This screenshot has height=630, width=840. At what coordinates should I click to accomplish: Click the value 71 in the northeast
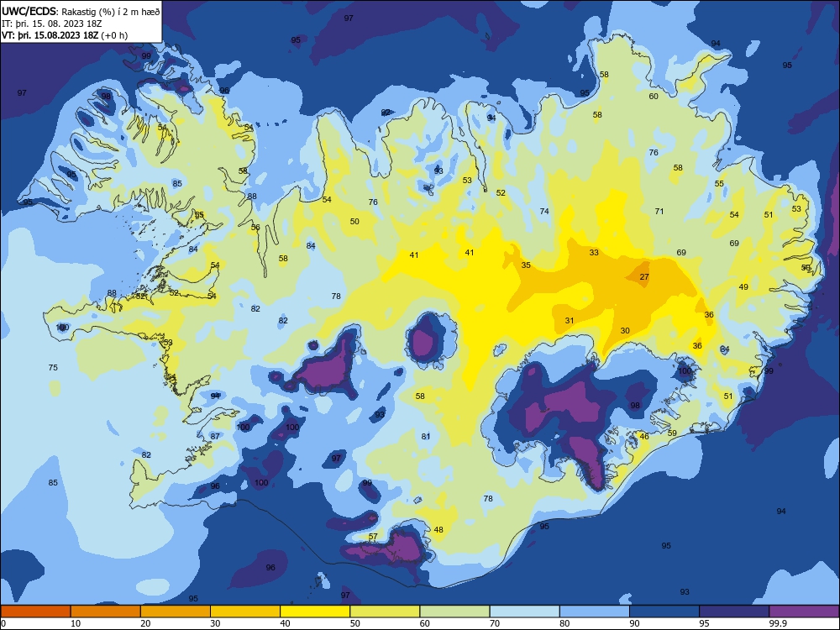[659, 212]
